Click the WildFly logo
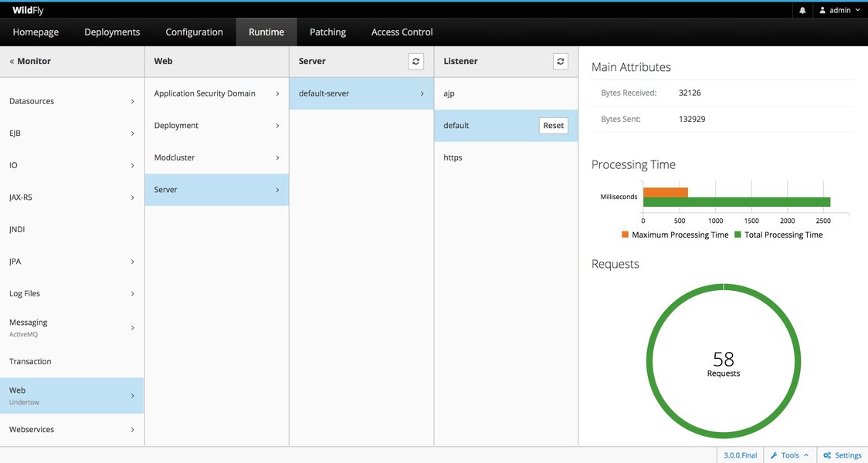Image resolution: width=868 pixels, height=463 pixels. pos(27,9)
